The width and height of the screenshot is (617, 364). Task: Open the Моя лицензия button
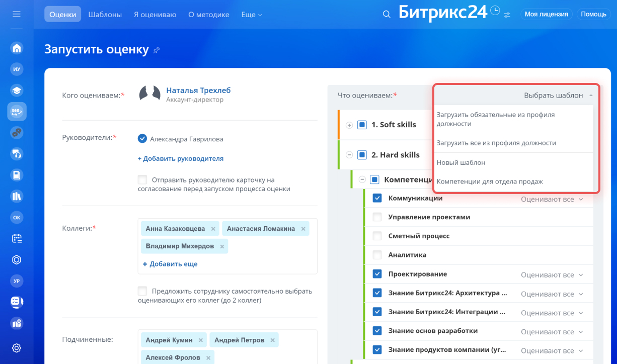coord(546,14)
